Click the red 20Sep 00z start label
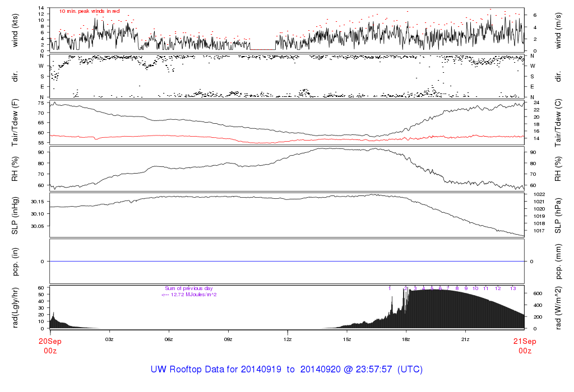 [50, 346]
